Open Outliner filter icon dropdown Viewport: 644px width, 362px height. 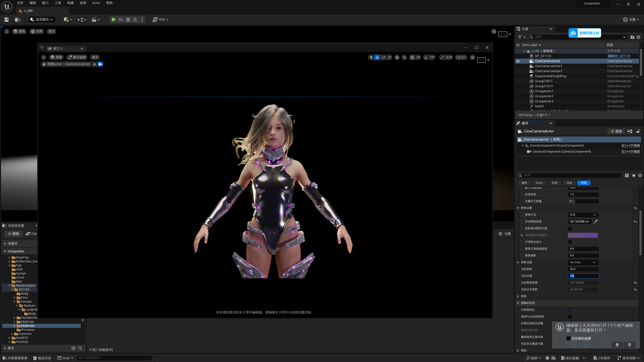click(x=522, y=37)
